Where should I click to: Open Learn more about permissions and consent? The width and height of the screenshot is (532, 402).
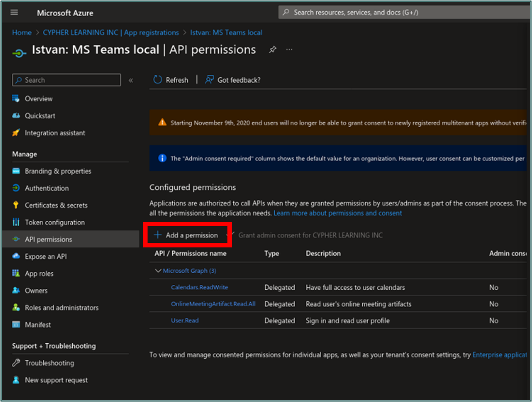(x=338, y=213)
